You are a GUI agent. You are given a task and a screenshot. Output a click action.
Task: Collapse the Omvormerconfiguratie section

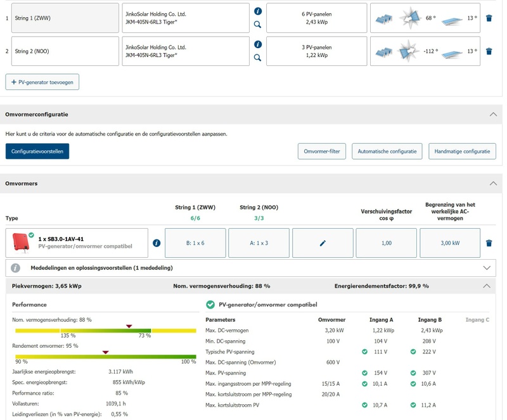pyautogui.click(x=493, y=115)
